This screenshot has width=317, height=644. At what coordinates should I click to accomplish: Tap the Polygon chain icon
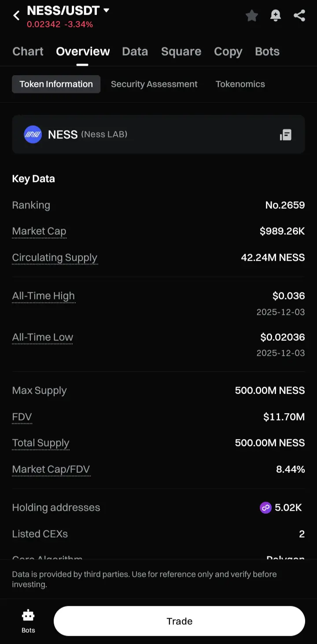point(265,508)
